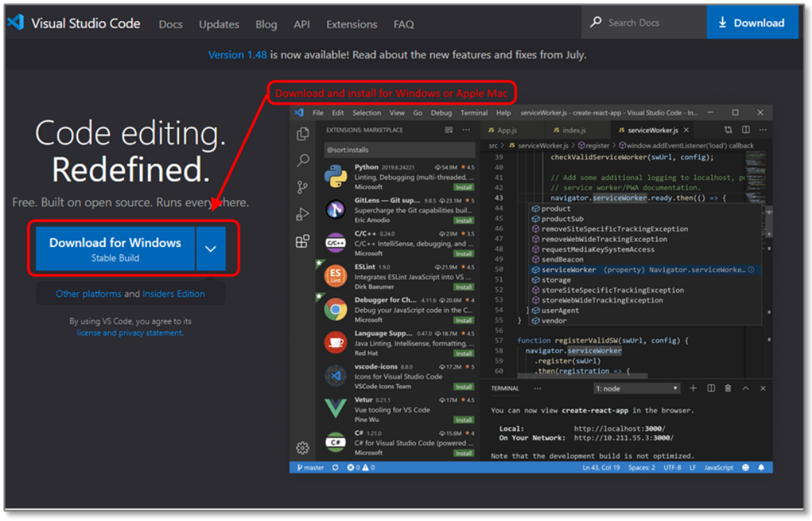Go to the Blog page
Viewport: 812px width, 521px height.
[x=266, y=24]
